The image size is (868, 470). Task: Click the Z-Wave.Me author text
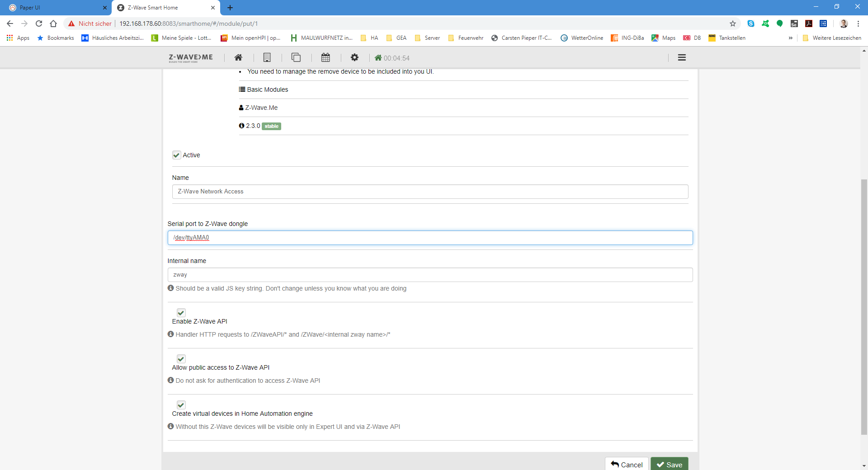click(261, 108)
